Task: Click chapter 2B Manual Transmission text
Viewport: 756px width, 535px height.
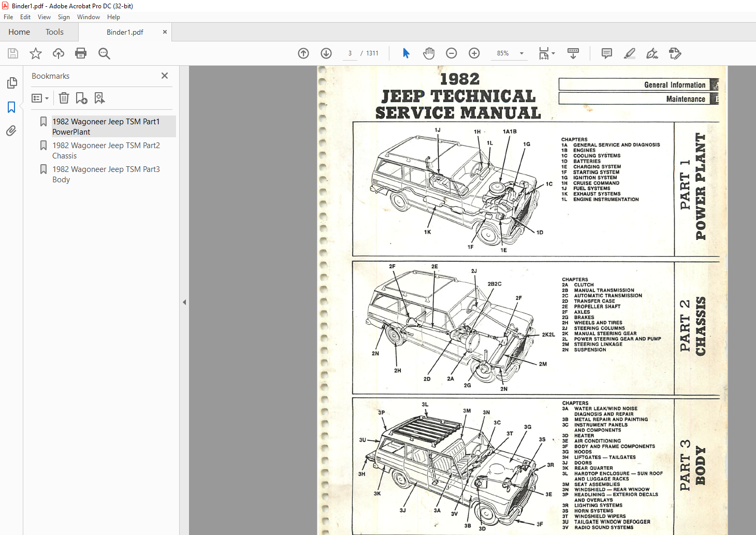Action: click(598, 291)
